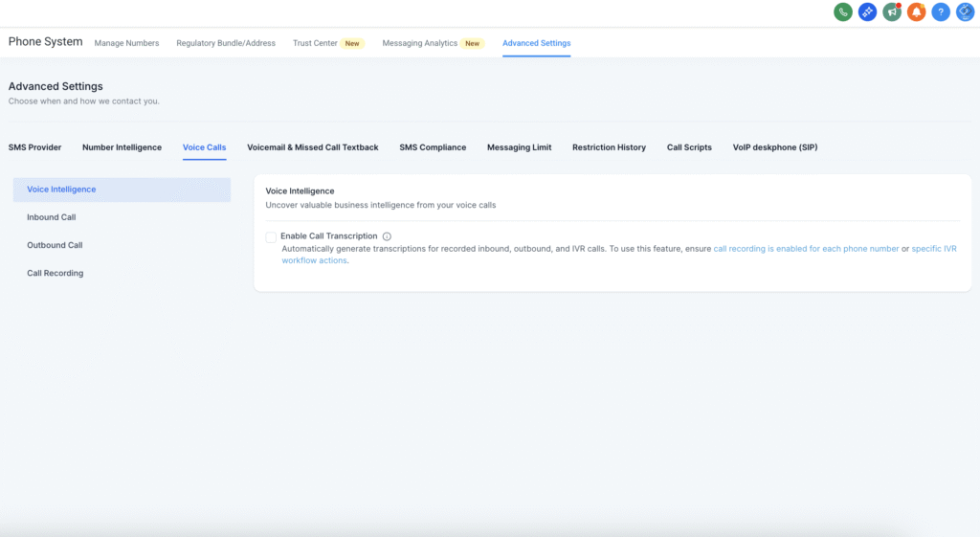This screenshot has height=537, width=980.
Task: Enable the Call Transcription checkbox
Action: point(272,236)
